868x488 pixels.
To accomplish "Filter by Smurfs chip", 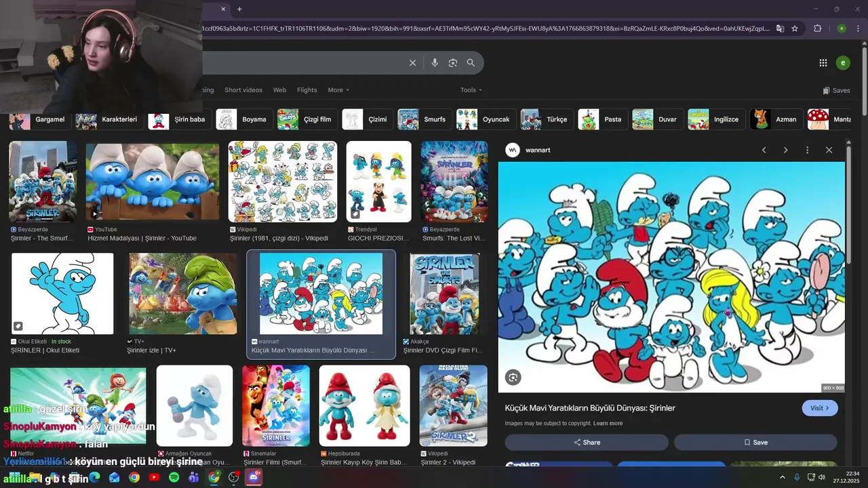I will click(424, 119).
